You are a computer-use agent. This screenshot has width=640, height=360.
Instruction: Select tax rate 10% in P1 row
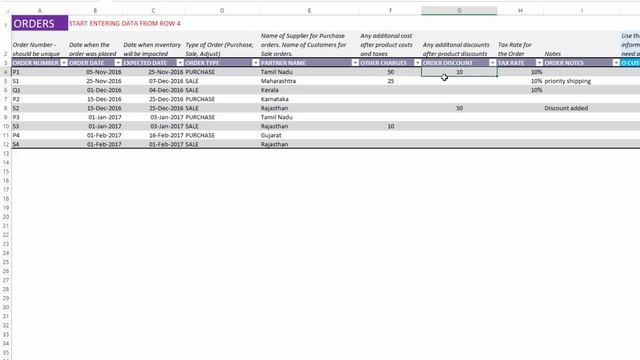520,72
